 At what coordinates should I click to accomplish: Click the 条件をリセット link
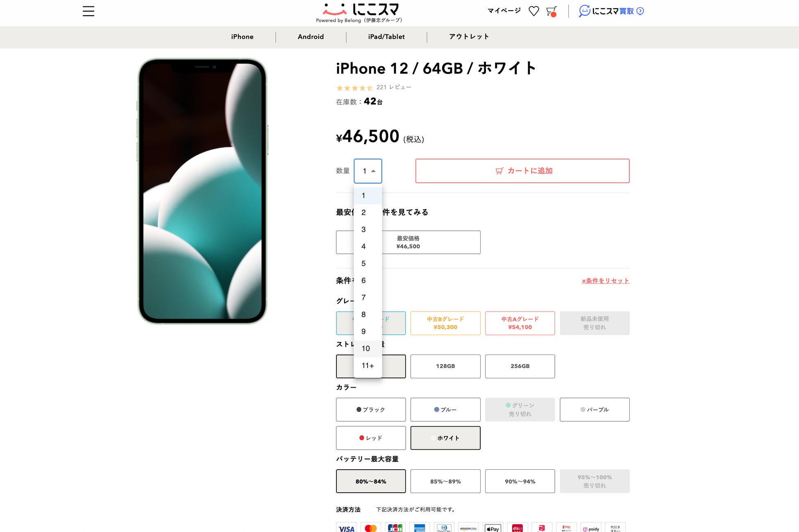pos(605,281)
